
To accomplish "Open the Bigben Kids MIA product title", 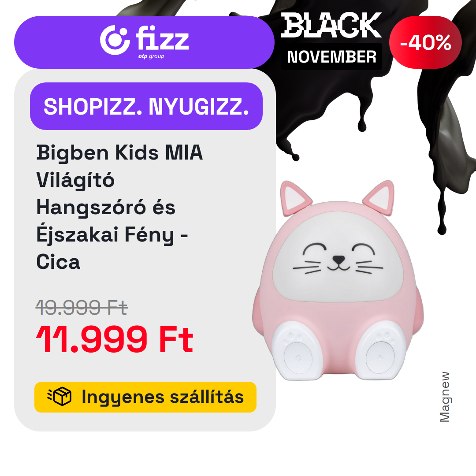I will point(119,207).
